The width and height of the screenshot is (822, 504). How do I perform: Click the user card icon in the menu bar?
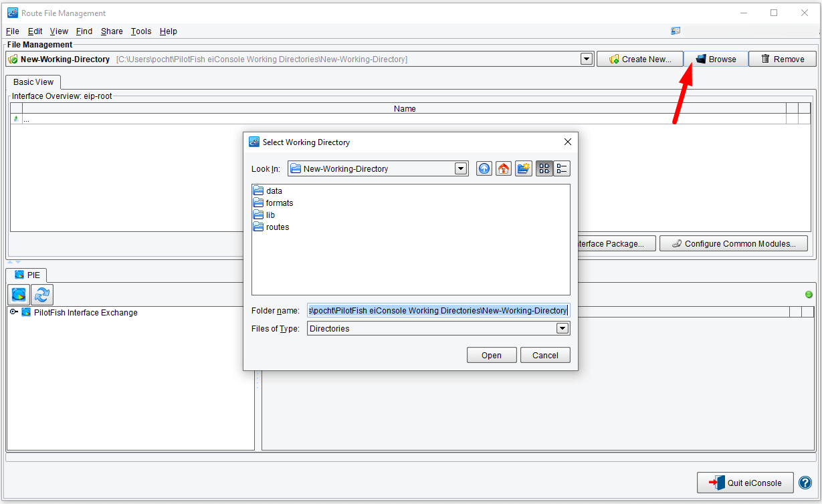tap(676, 31)
